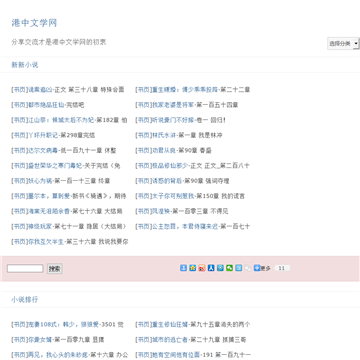Click [书页] before 都市绝品狂仙

20,105
